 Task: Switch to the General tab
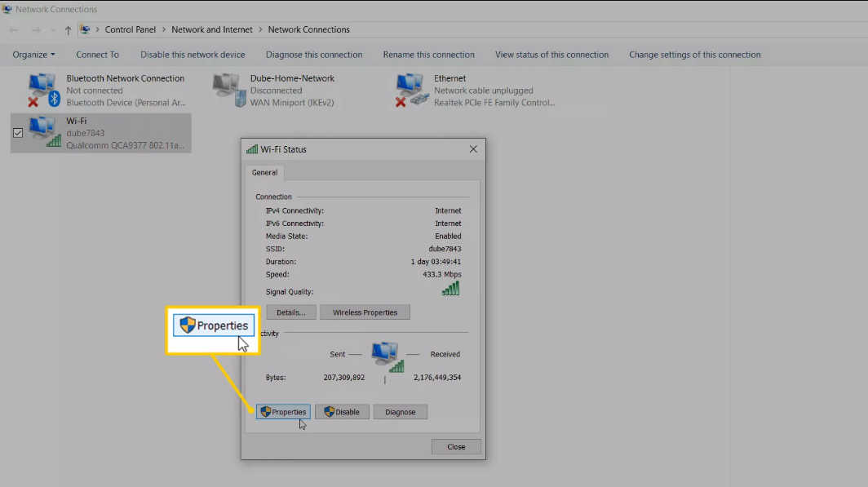(264, 172)
